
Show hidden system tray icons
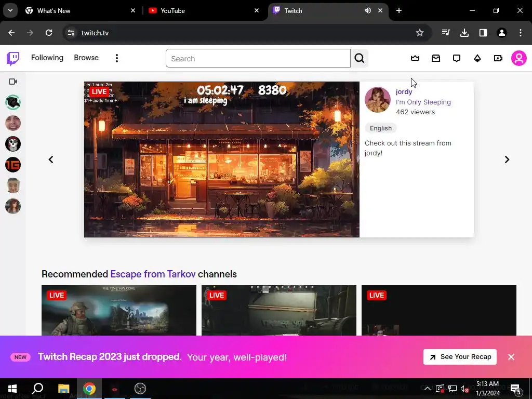[x=428, y=389]
